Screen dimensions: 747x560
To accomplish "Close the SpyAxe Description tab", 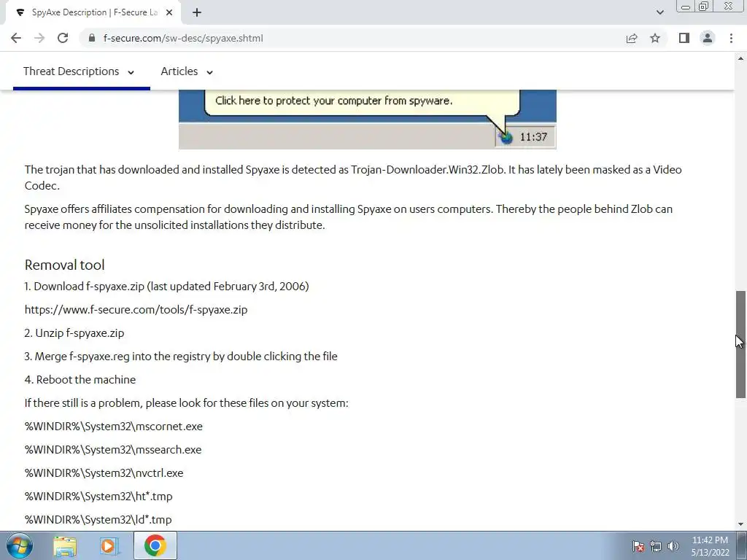I will 169,12.
